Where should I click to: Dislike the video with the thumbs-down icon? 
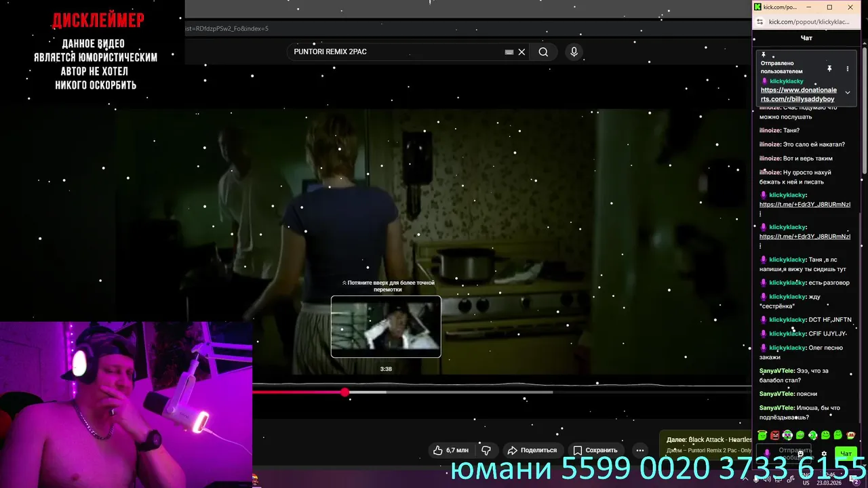[486, 450]
